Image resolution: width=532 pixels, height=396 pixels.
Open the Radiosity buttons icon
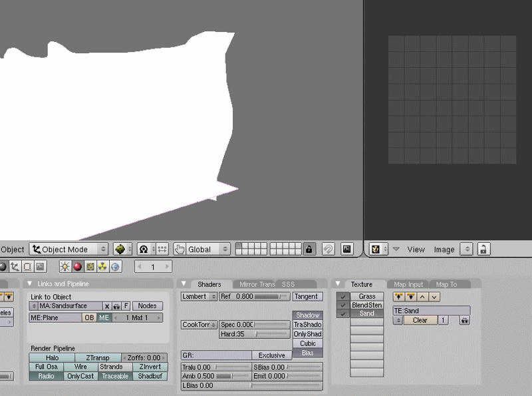pyautogui.click(x=102, y=267)
